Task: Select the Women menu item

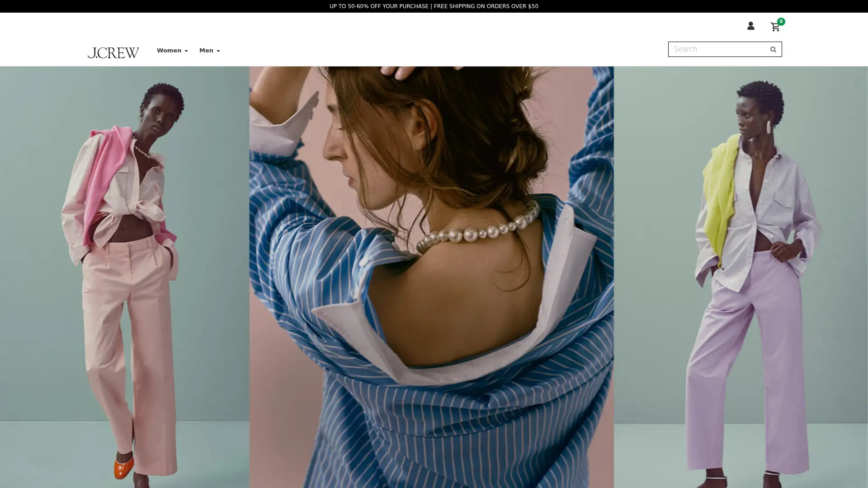Action: pyautogui.click(x=169, y=50)
